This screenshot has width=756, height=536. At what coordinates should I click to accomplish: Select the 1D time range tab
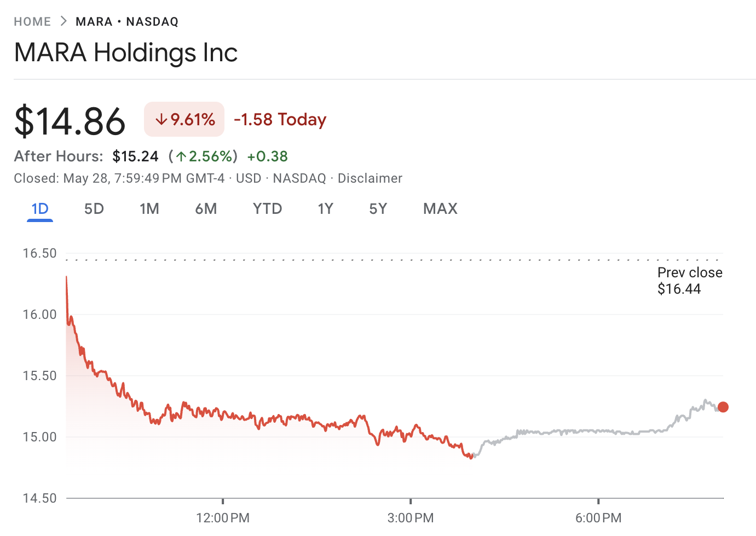pos(40,209)
